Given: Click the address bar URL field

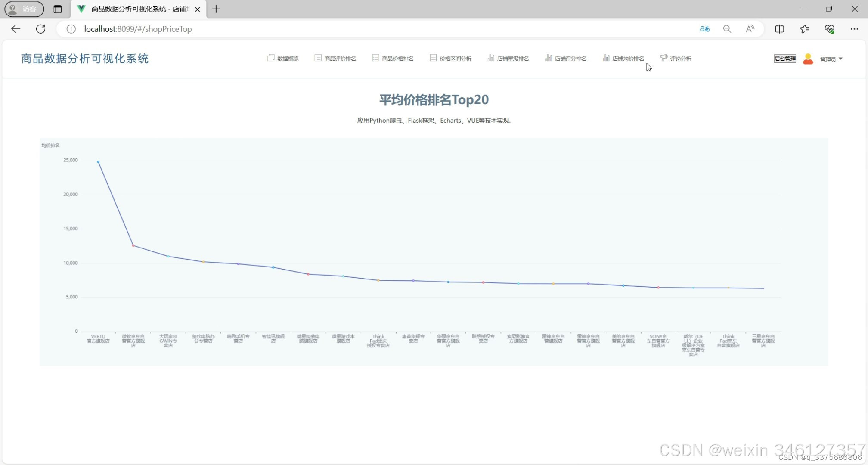Looking at the screenshot, I should click(x=138, y=29).
